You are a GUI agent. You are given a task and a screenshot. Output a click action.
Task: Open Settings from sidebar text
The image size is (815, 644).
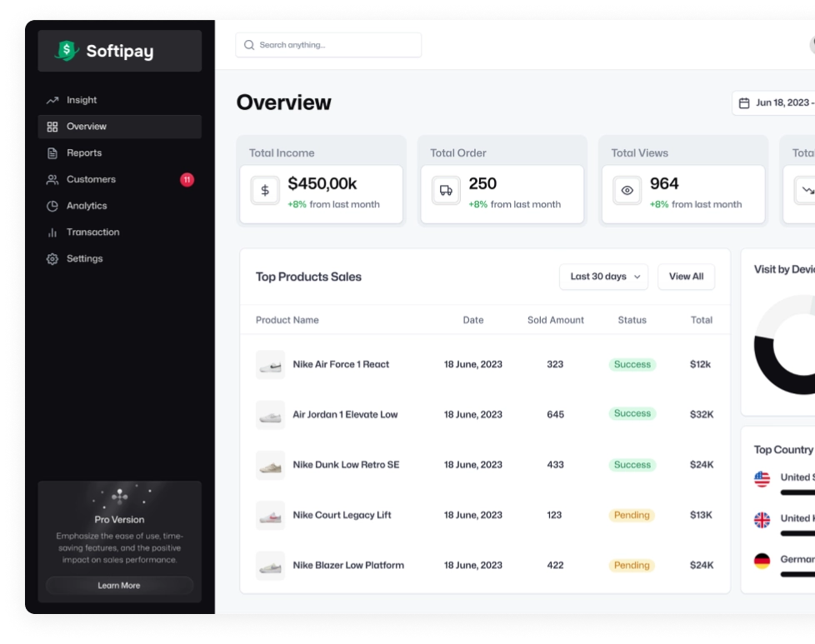coord(85,259)
